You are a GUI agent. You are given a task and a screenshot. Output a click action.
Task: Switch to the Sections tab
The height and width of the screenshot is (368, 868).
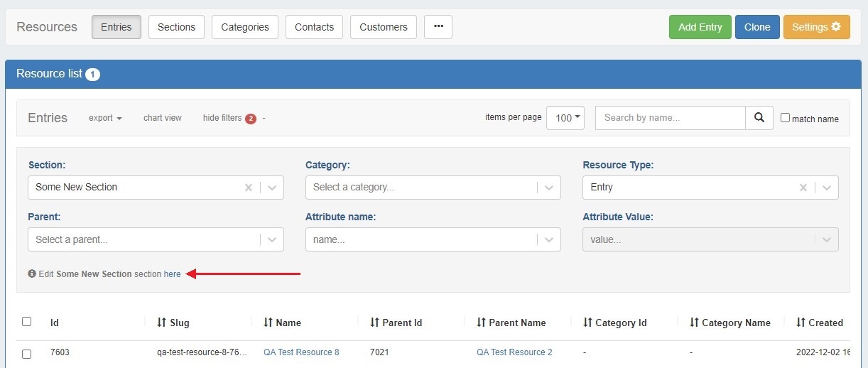click(x=176, y=27)
